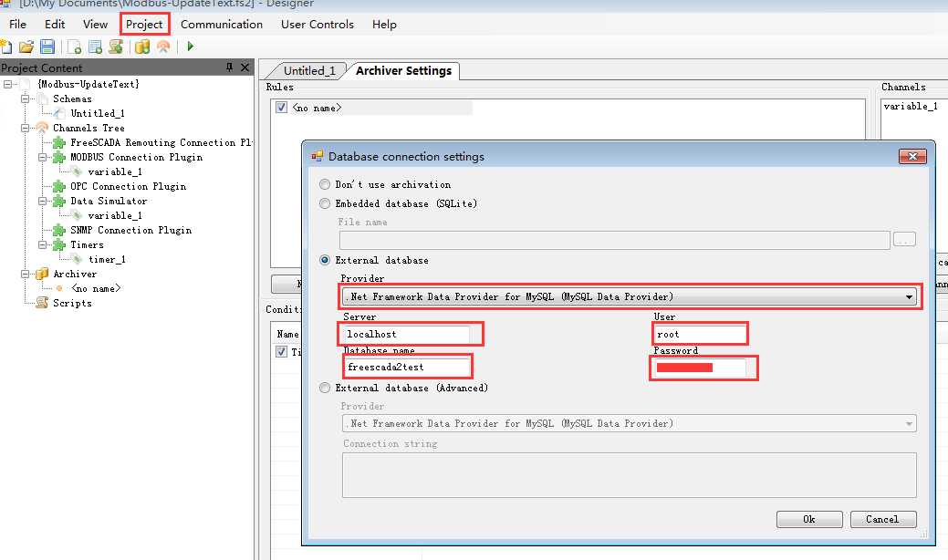Click the timer_1 tag icon
948x560 pixels.
click(77, 259)
